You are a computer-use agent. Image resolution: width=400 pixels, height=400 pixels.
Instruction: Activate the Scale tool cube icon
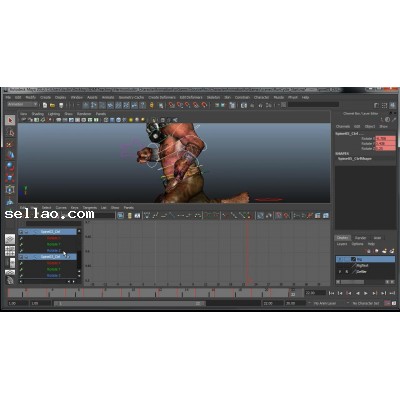[x=10, y=178]
